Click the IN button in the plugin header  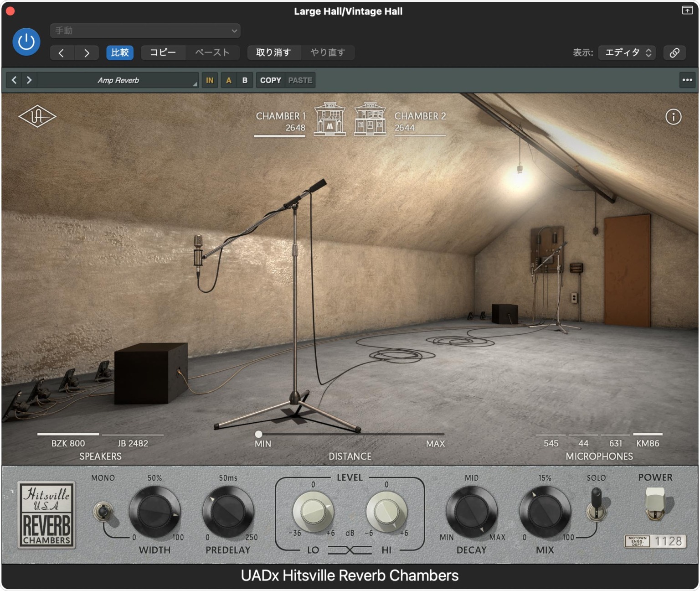[210, 80]
